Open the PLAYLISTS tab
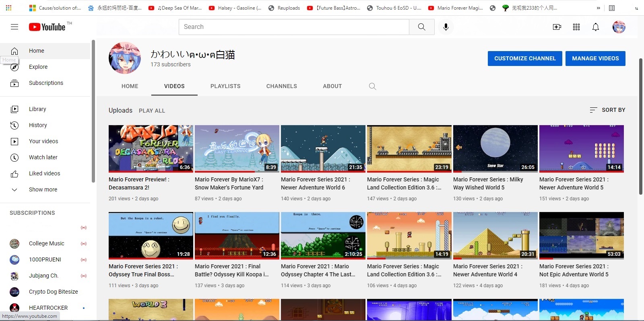The width and height of the screenshot is (644, 321). (x=225, y=86)
